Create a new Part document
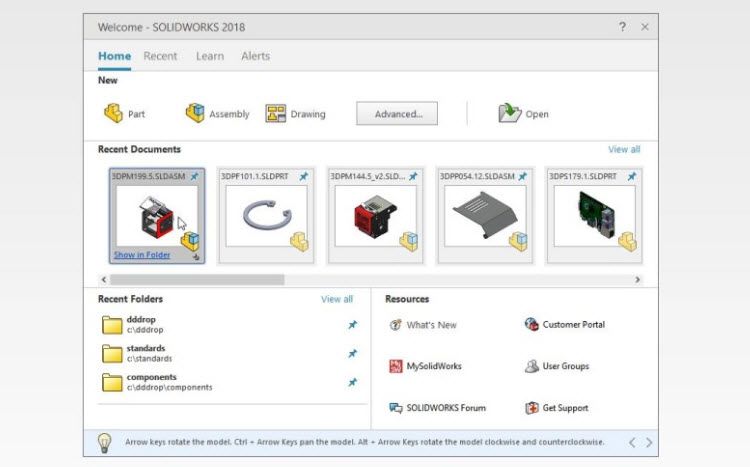 click(124, 113)
